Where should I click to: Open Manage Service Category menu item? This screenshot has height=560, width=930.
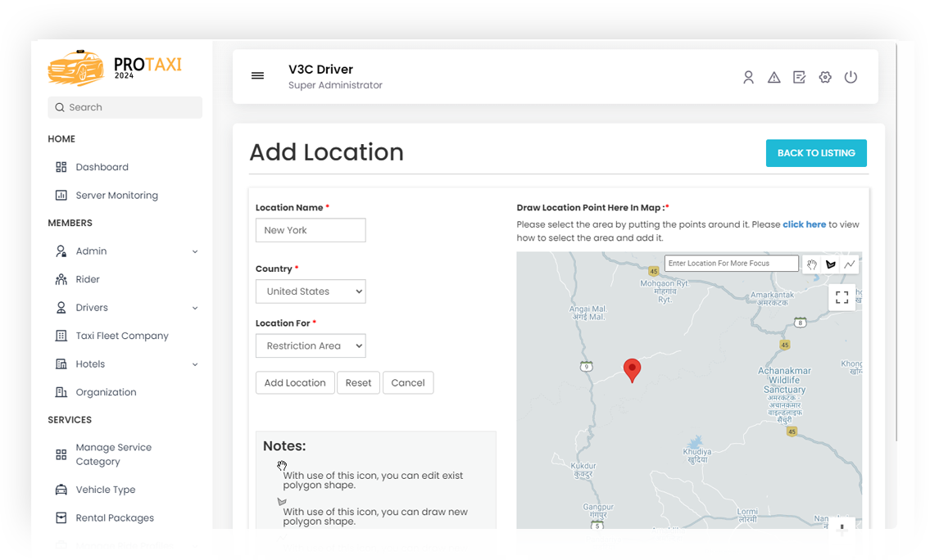click(114, 454)
